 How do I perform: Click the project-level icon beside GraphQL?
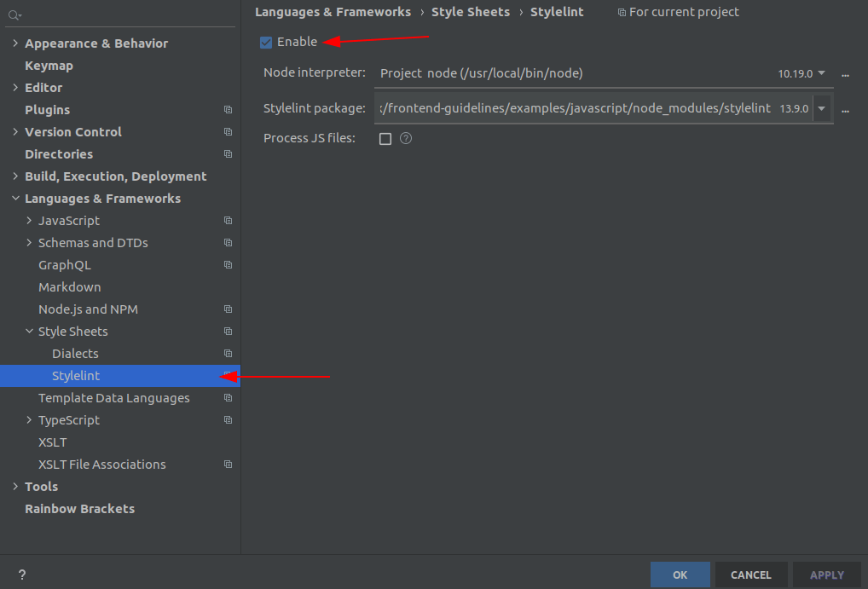(228, 265)
